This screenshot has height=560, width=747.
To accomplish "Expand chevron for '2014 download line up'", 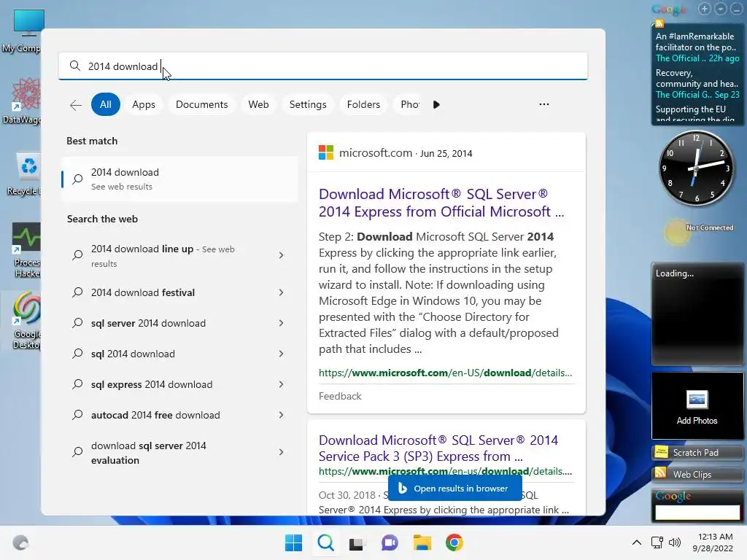I will point(281,256).
